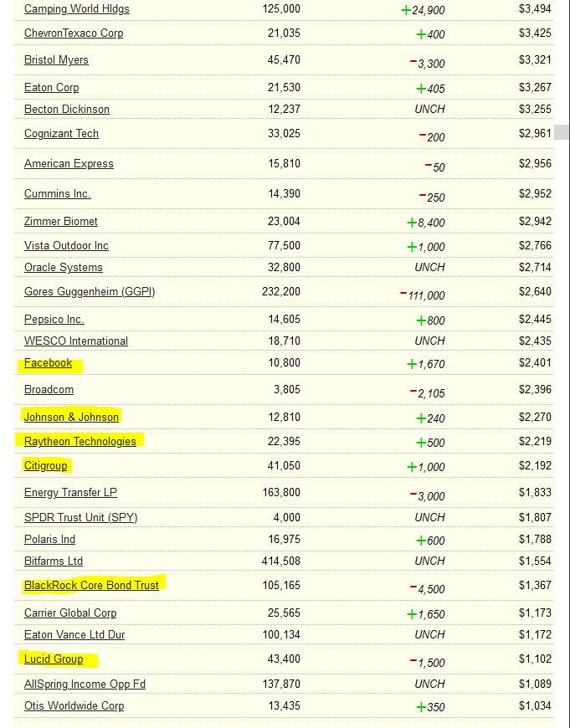Click the $1,807 SPDR Trust value
Viewport: 570px width, 728px height.
tap(535, 517)
